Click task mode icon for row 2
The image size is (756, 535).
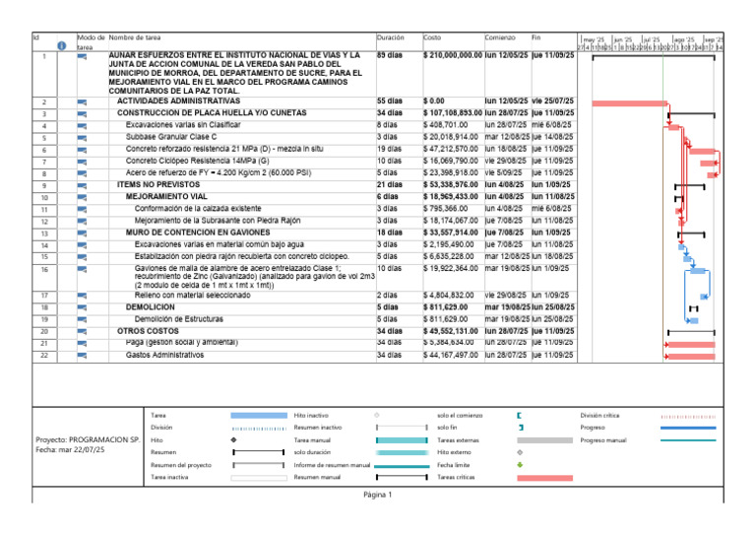(x=82, y=102)
